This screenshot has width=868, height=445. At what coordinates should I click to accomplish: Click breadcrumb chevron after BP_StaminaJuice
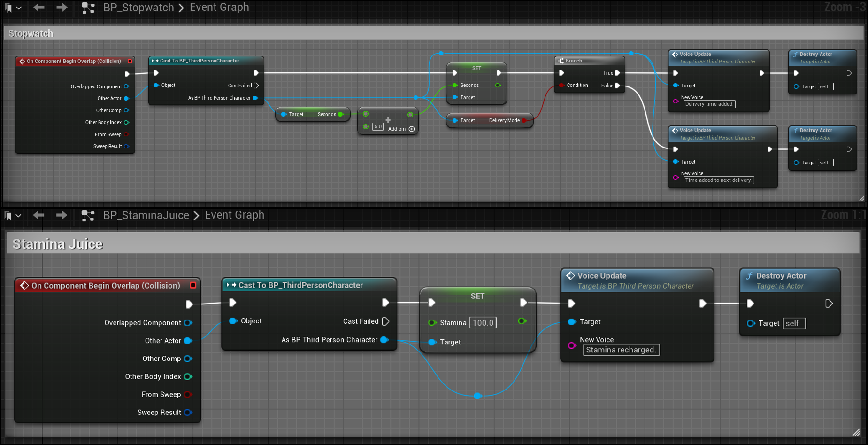coord(196,216)
